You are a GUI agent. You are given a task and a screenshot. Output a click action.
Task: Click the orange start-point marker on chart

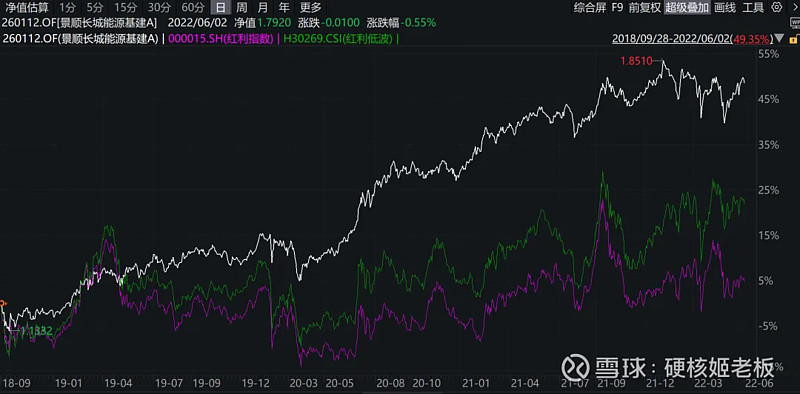2,304
